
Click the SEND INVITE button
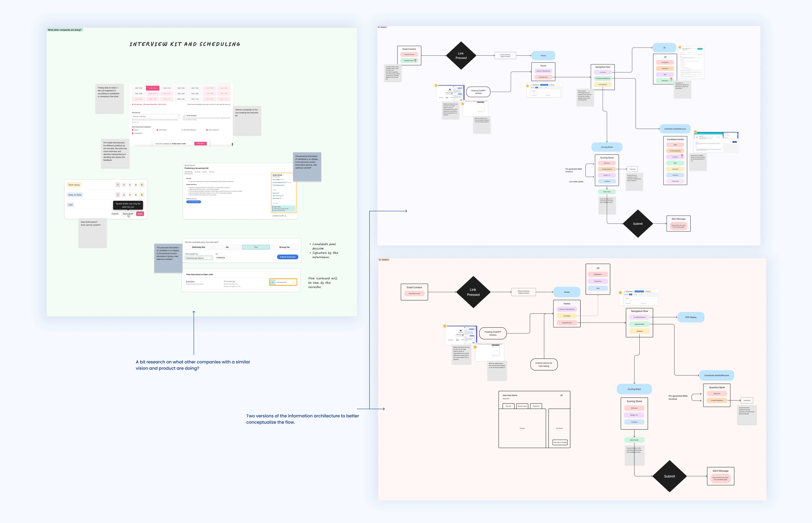click(200, 144)
